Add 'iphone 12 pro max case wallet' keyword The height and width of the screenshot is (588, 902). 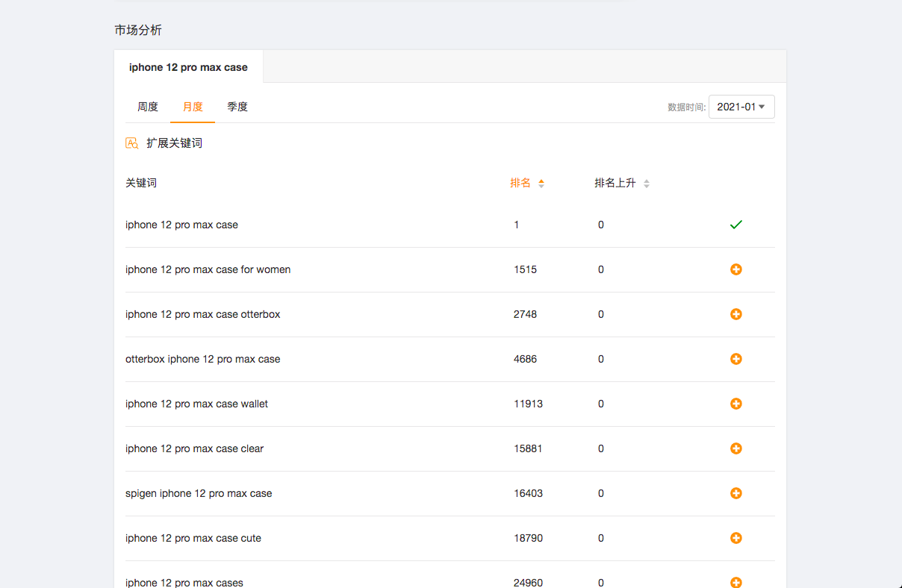735,404
